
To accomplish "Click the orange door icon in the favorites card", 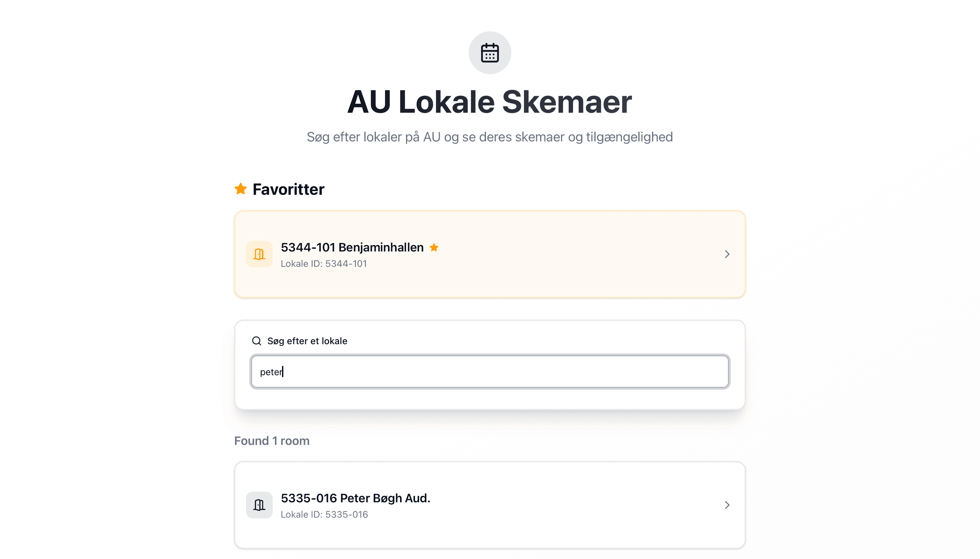I will tap(259, 254).
